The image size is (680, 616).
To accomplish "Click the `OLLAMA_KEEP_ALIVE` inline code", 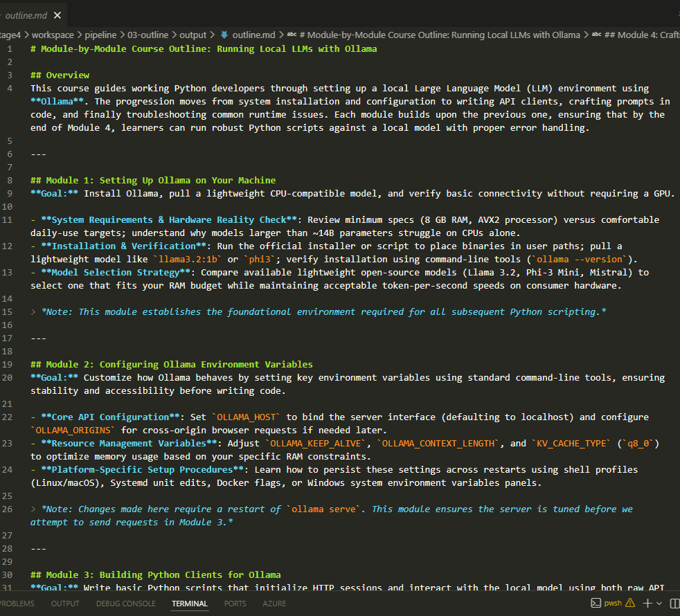I will pyautogui.click(x=316, y=443).
